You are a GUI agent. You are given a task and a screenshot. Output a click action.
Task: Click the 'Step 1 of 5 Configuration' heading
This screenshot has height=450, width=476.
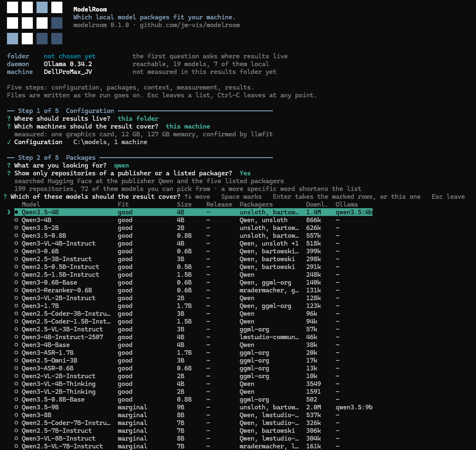point(66,111)
